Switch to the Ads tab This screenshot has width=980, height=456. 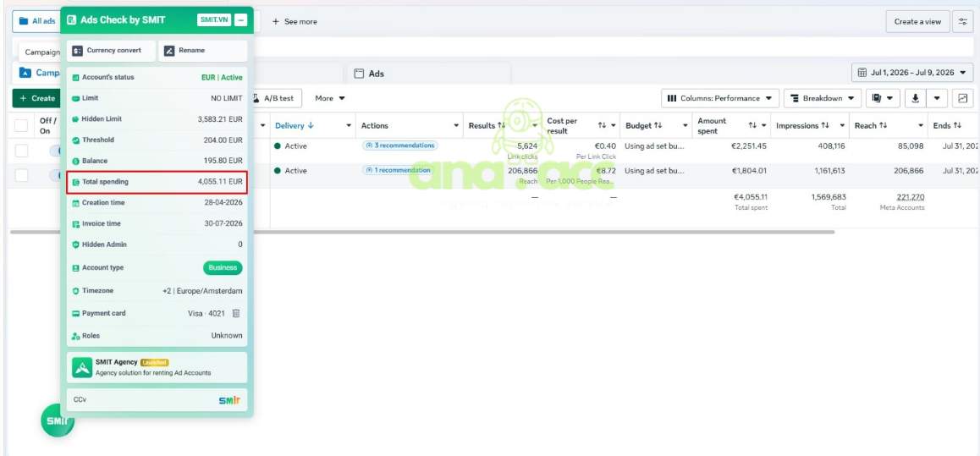pos(429,73)
